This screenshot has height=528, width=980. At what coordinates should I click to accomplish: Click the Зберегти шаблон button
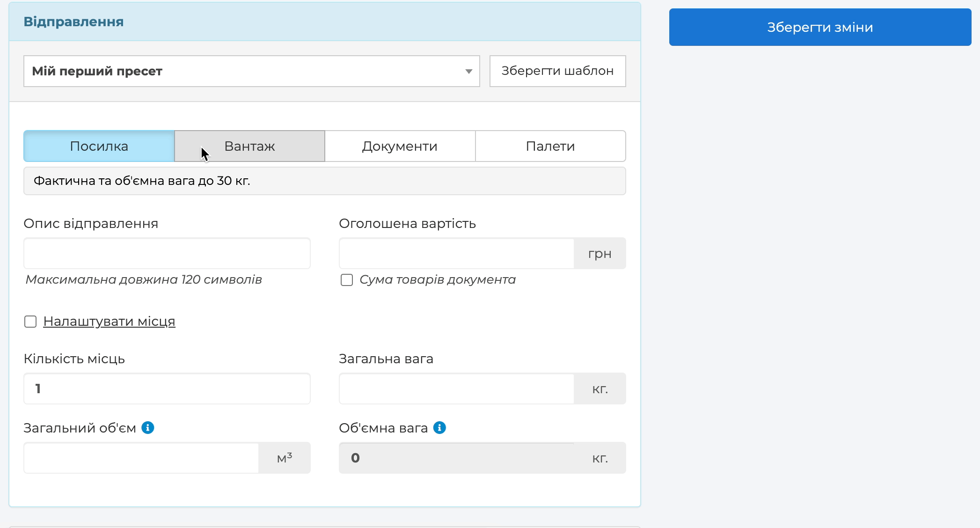(557, 71)
